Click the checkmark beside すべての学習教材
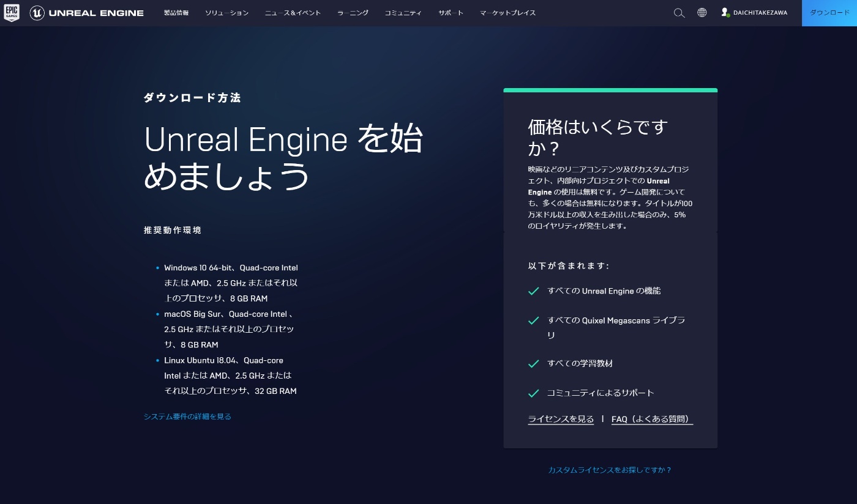Image resolution: width=857 pixels, height=504 pixels. point(533,363)
